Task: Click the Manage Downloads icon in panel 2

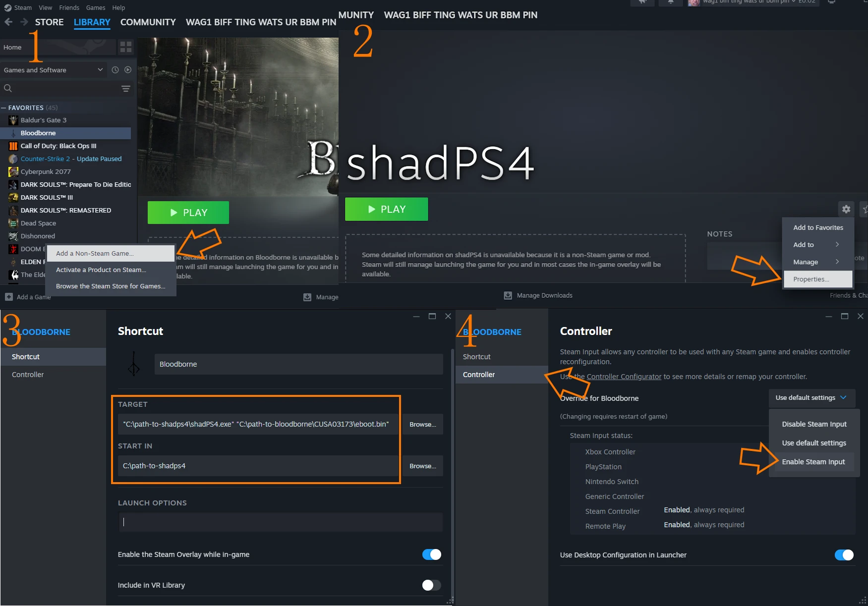Action: 508,295
